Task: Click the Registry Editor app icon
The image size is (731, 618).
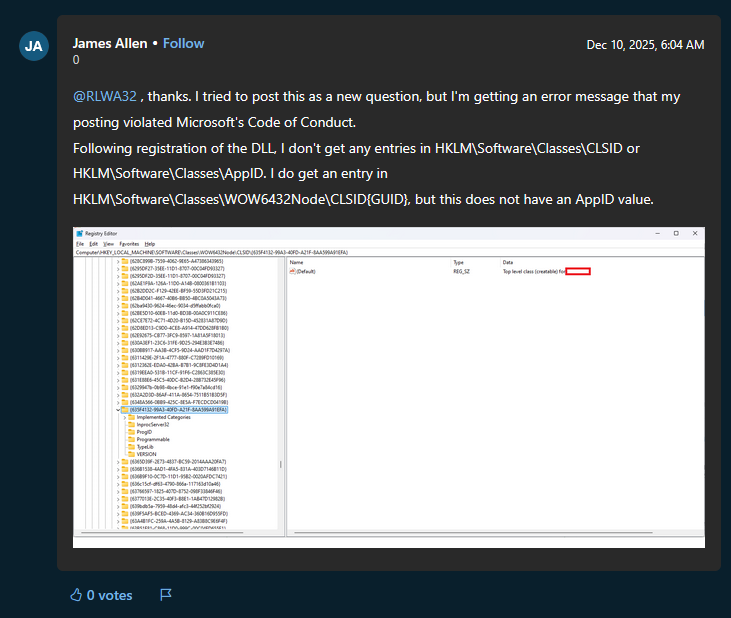Action: 80,233
